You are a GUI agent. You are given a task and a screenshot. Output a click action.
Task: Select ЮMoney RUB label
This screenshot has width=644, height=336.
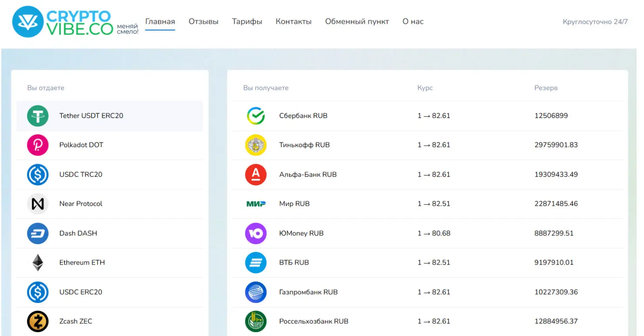click(x=302, y=233)
